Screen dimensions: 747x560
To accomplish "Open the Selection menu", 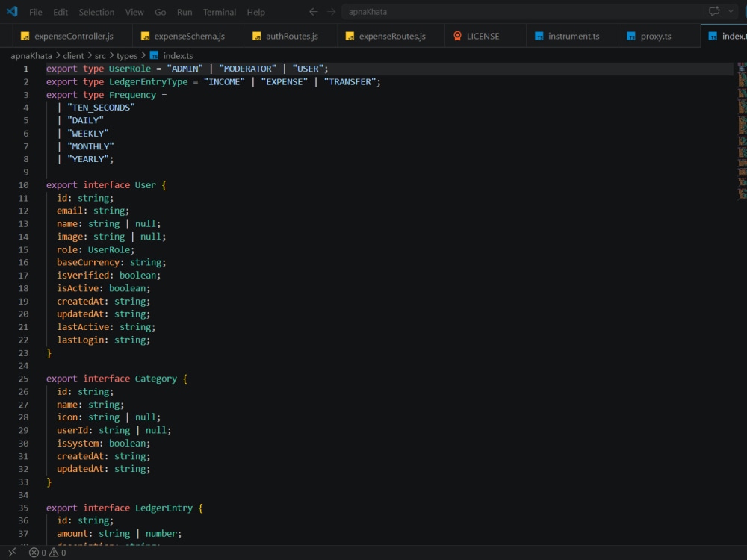I will (96, 13).
